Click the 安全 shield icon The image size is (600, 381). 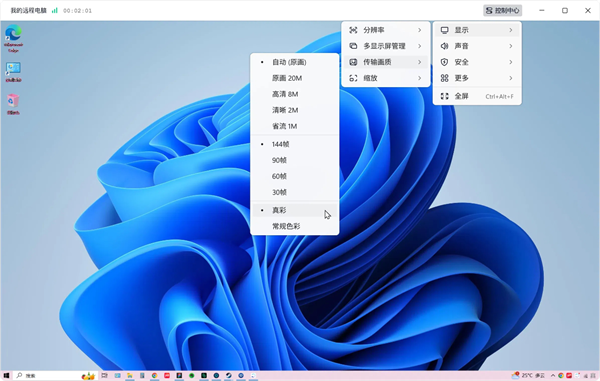pyautogui.click(x=444, y=62)
